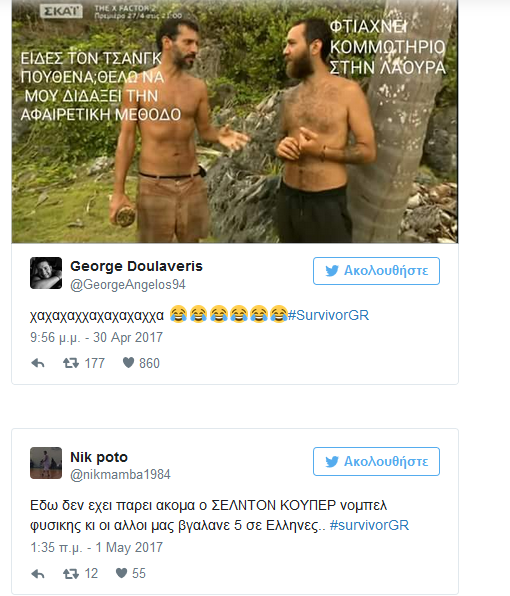Click the Twitter bird beside Nik poto's follow button
Screen dimensions: 510x596
tap(332, 461)
